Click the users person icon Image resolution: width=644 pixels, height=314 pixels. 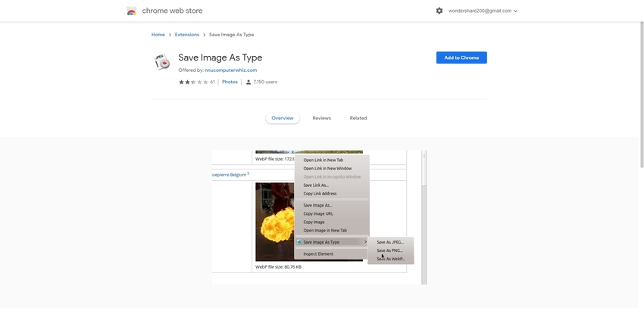point(249,82)
